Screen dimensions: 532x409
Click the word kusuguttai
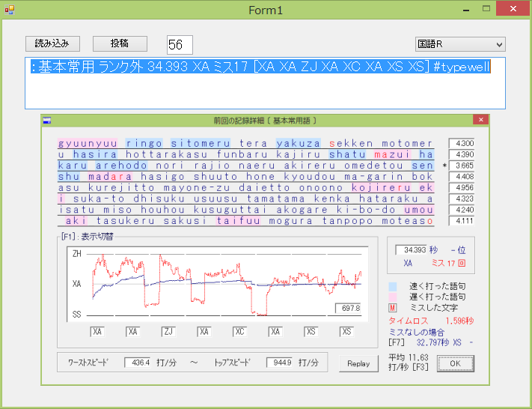[x=230, y=210]
